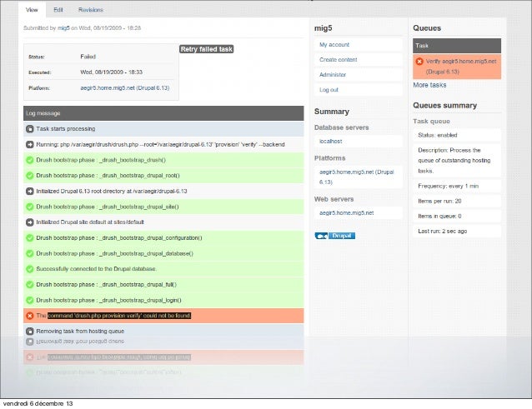Click the Status value 'Failed'

[88, 57]
